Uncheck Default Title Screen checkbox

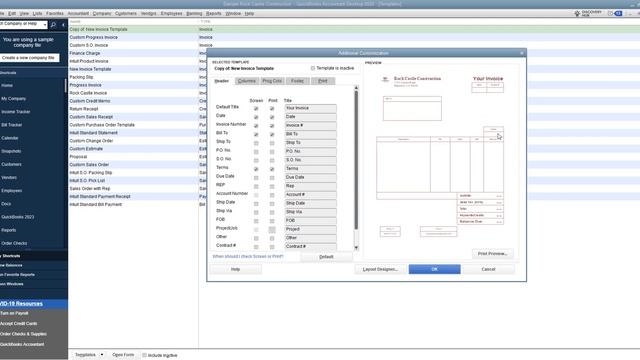(x=256, y=109)
